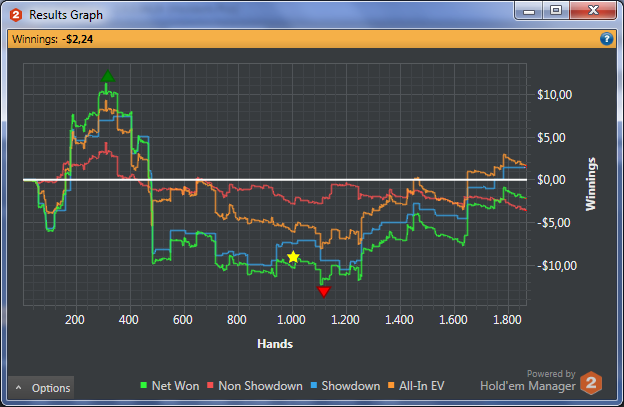Click the Hold'em Manager 2 title bar icon

click(16, 15)
